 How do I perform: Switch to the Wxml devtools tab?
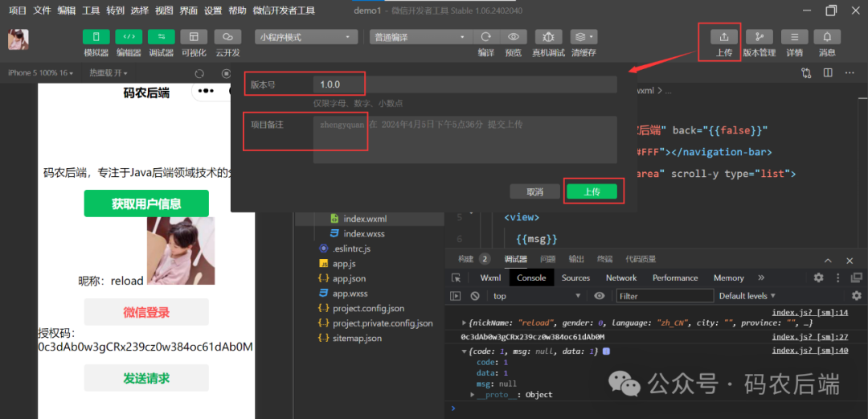pos(490,278)
